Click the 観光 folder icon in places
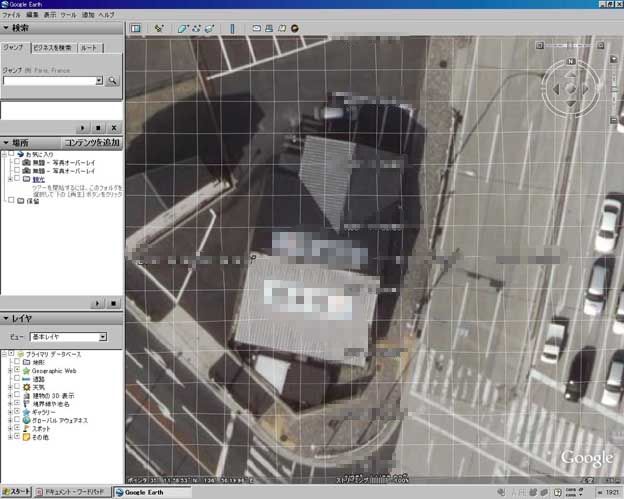Image resolution: width=624 pixels, height=499 pixels. [x=27, y=179]
